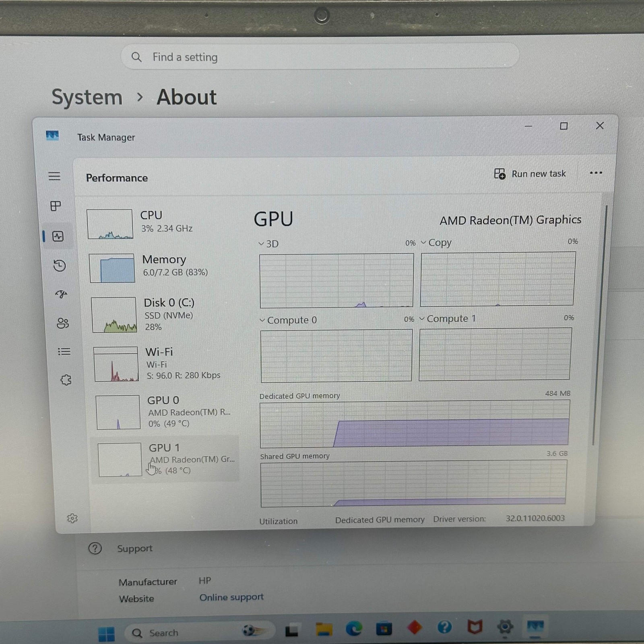Open the Users page icon
The width and height of the screenshot is (644, 644).
tap(63, 323)
